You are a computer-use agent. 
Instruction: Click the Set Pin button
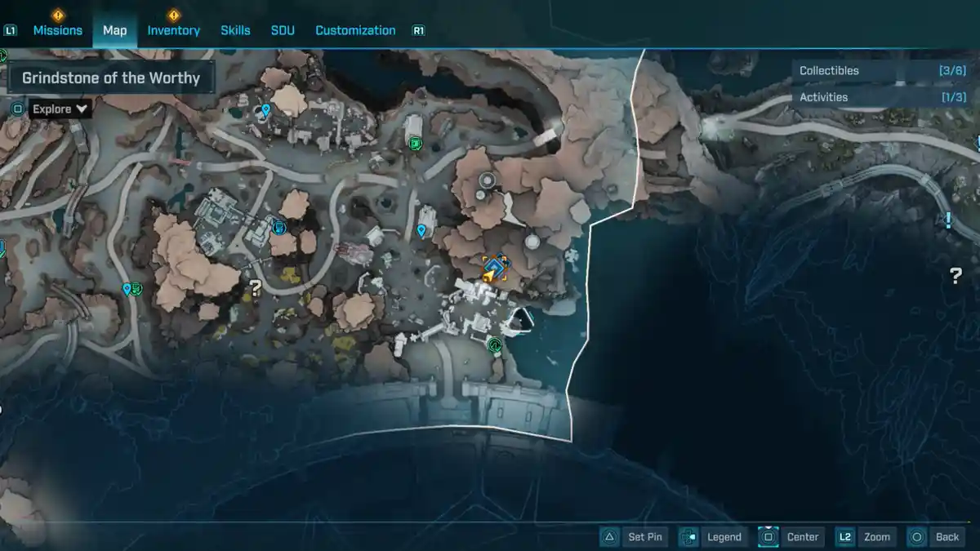(635, 536)
